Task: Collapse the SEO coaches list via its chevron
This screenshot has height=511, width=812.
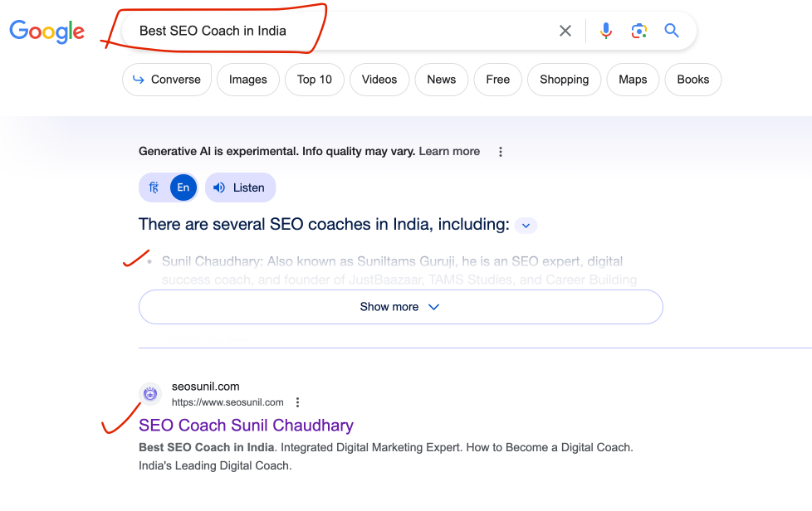Action: 526,225
